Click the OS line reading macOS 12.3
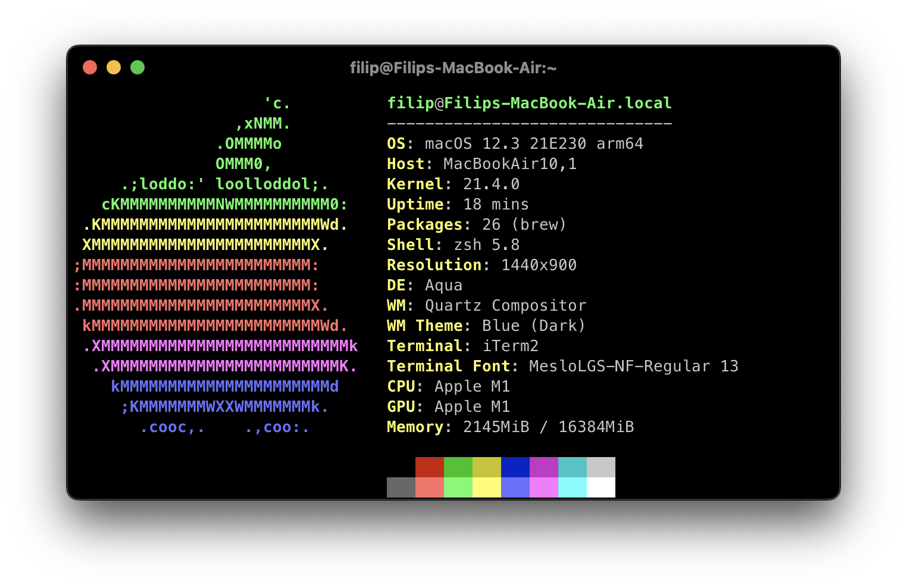Screen dimensions: 907x588 tap(515, 143)
